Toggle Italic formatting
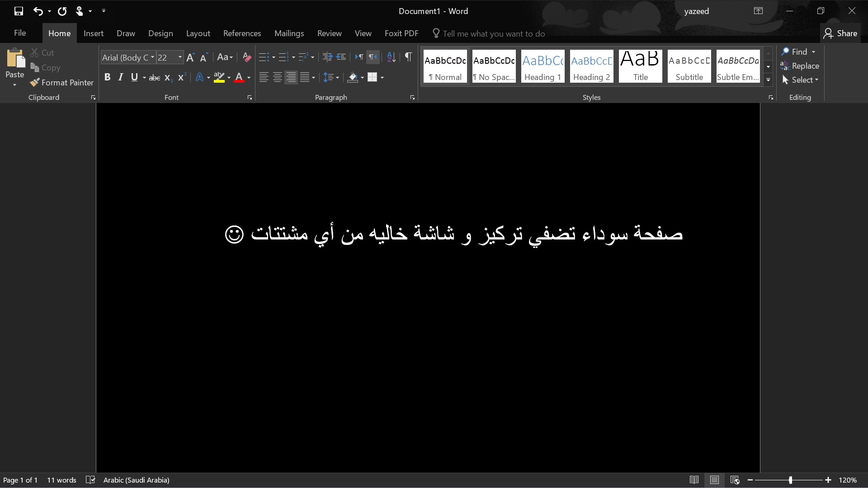Image resolution: width=868 pixels, height=488 pixels. pos(121,77)
